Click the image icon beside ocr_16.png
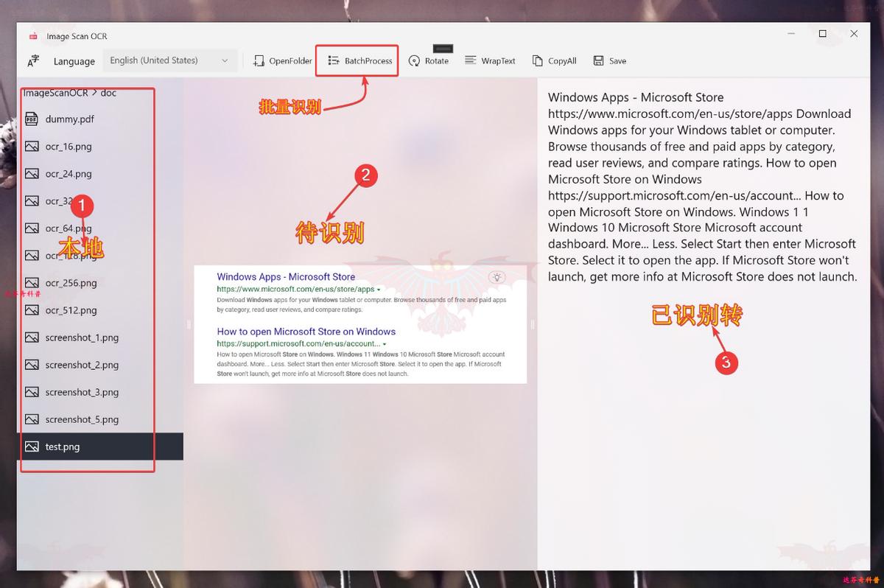Screen dimensions: 884x588 pyautogui.click(x=31, y=146)
